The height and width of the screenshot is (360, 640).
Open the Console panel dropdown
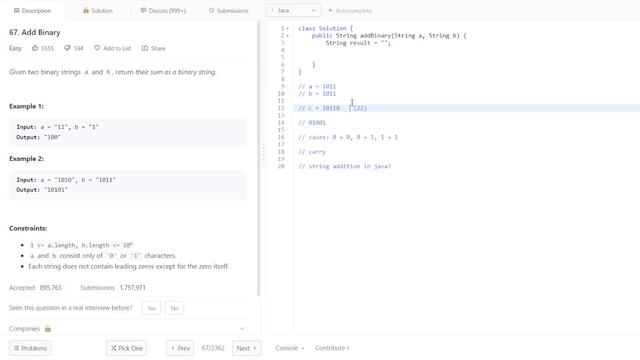point(290,348)
